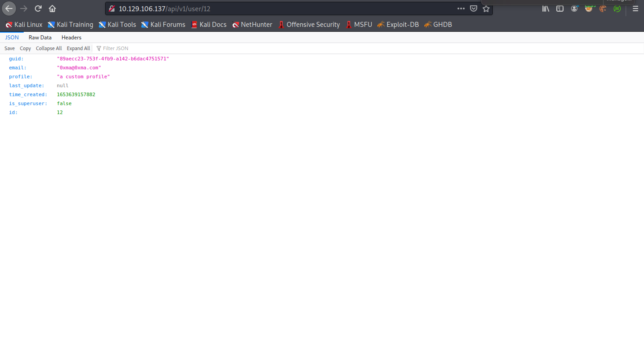This screenshot has height=361, width=644.
Task: Click the green M extension icon
Action: 617,9
